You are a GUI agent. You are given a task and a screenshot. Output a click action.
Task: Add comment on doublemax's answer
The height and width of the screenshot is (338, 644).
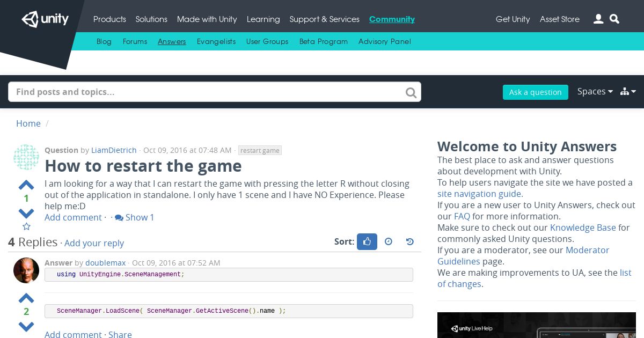[x=73, y=334]
